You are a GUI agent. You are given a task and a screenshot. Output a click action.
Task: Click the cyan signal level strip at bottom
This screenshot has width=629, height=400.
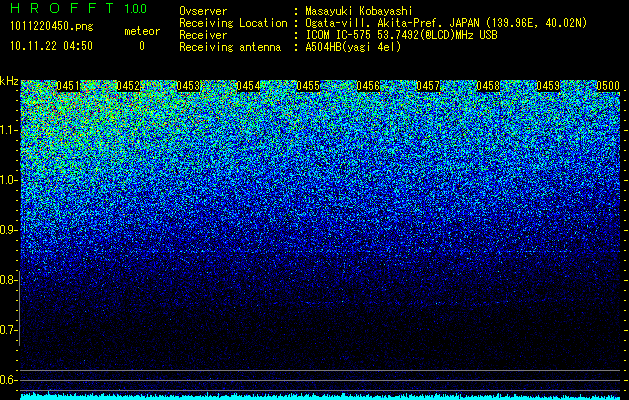(x=321, y=397)
